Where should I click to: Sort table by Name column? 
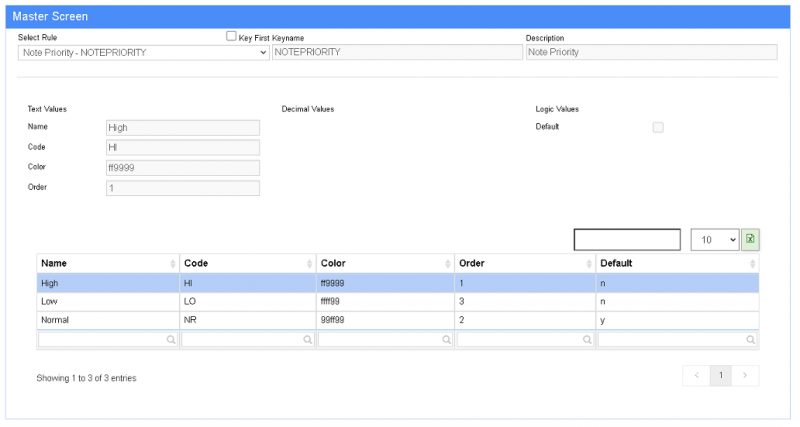tap(107, 263)
